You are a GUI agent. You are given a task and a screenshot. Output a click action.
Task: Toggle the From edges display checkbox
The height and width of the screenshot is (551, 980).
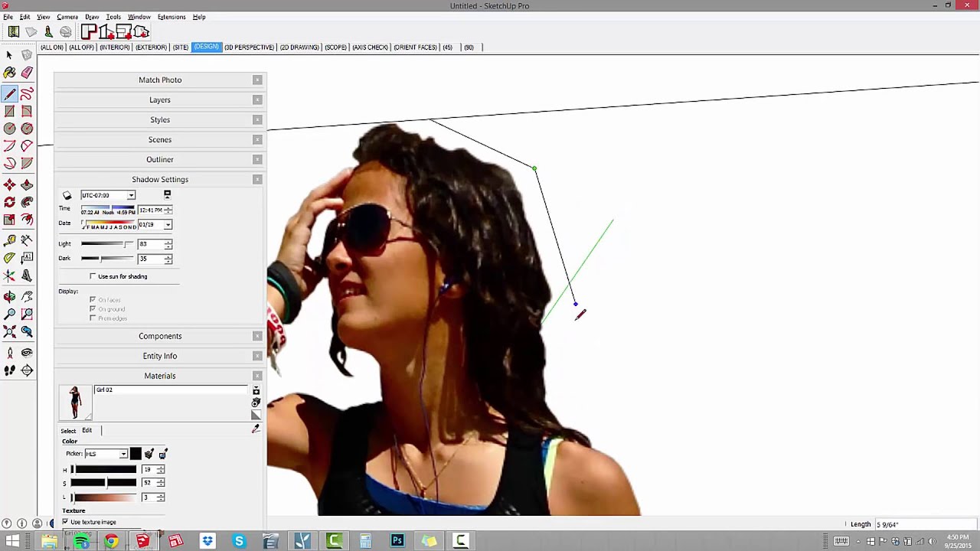click(x=93, y=318)
